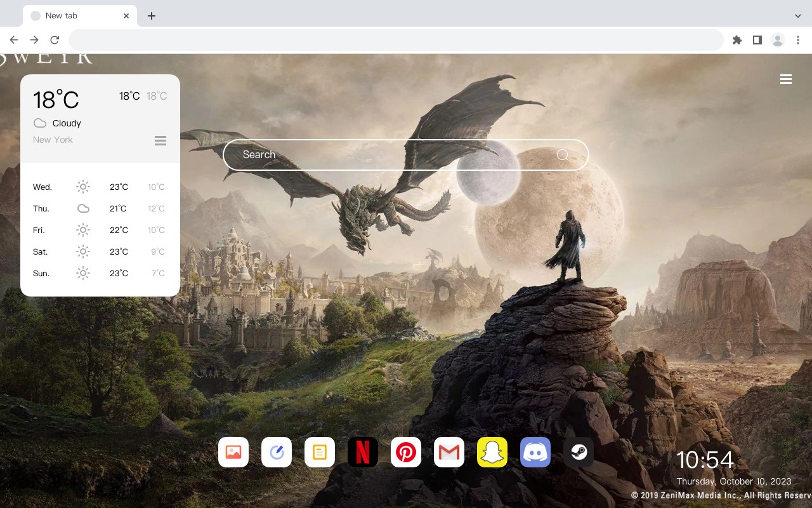Click into the Search input field
Screen dimensions: 812x508
tap(406, 155)
